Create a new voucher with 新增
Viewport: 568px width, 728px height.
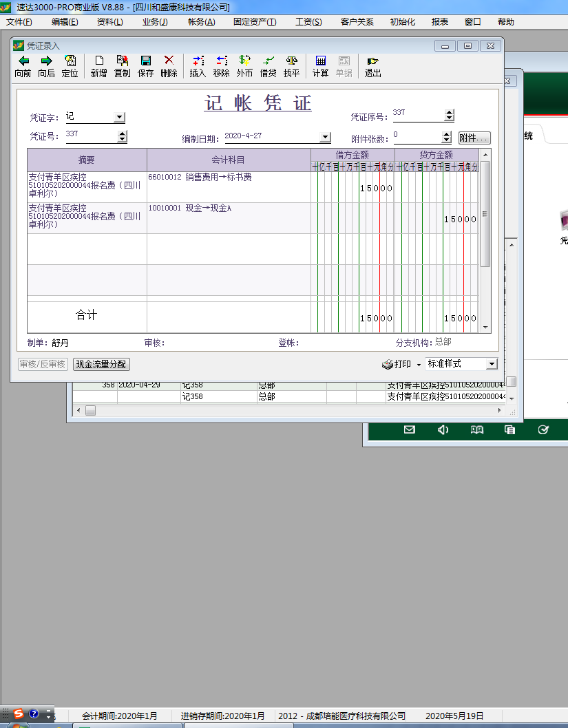click(99, 61)
